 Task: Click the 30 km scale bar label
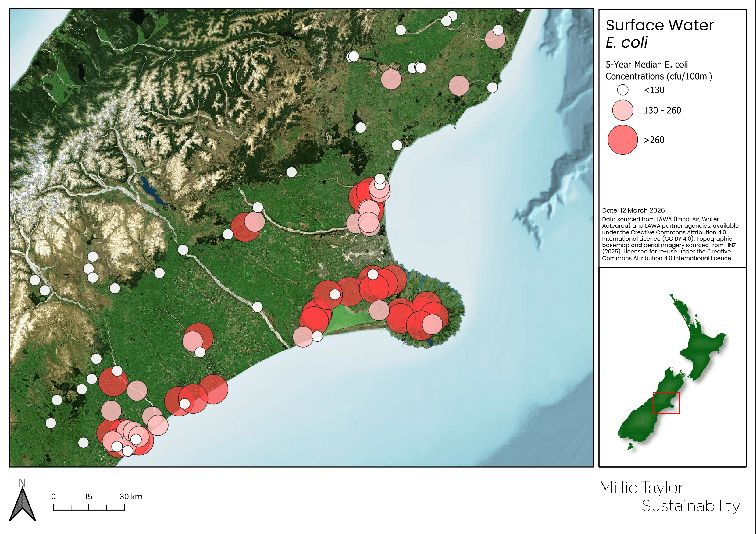pos(131,497)
